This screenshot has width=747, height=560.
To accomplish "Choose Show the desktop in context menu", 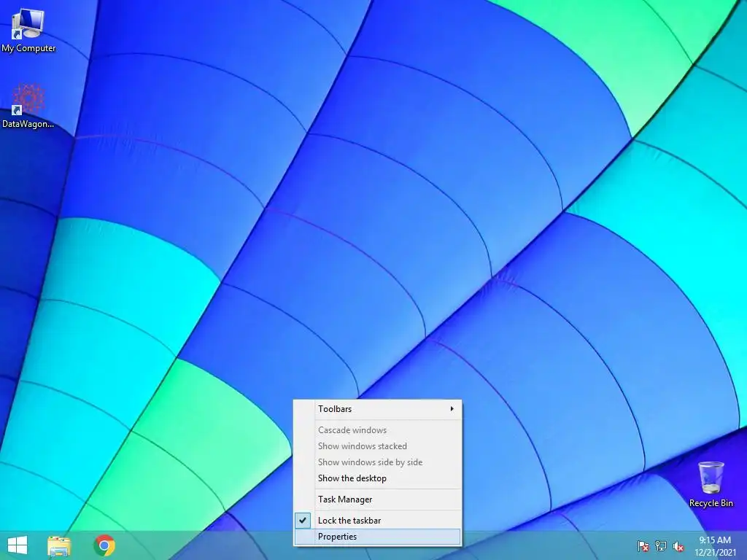I will coord(377,478).
